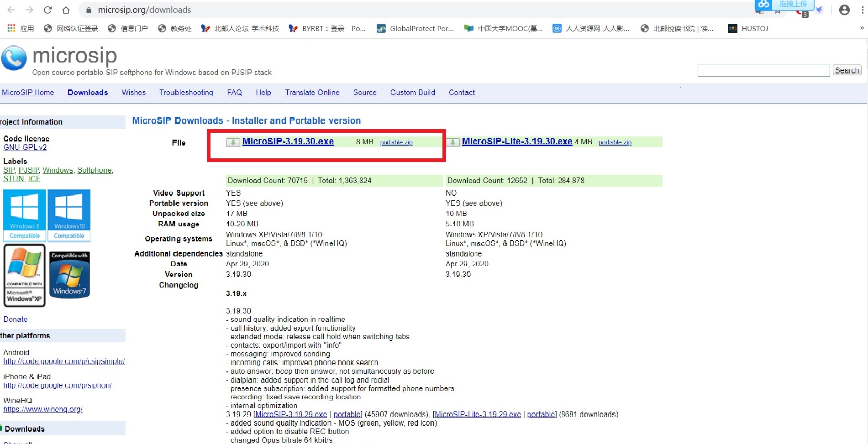Click the ICE label link
Screen dimensions: 868x444
coord(34,178)
